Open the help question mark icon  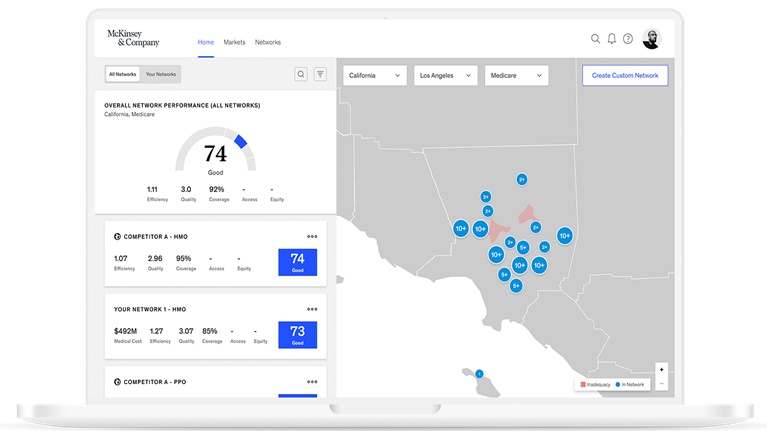click(628, 39)
